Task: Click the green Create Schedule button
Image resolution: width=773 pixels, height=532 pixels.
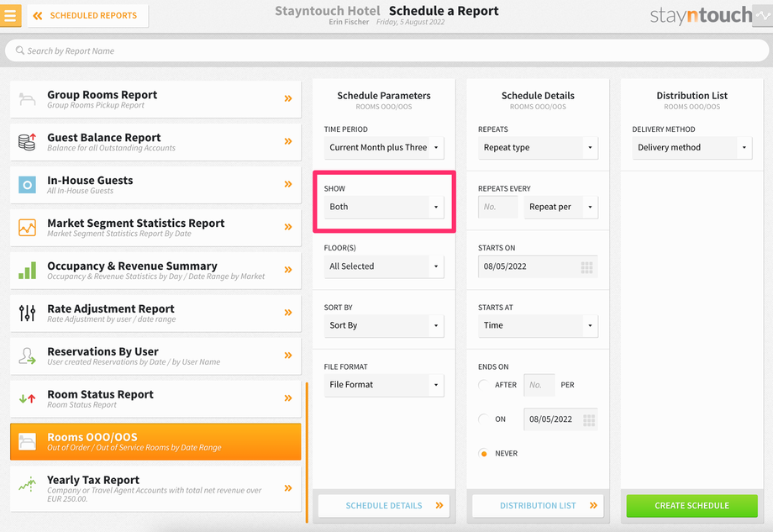Action: 692,505
